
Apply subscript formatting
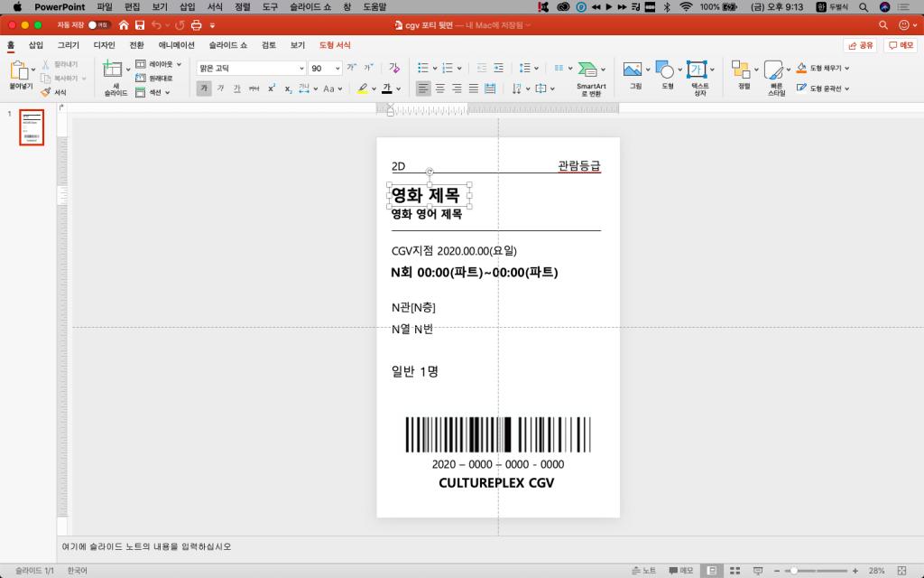[288, 89]
